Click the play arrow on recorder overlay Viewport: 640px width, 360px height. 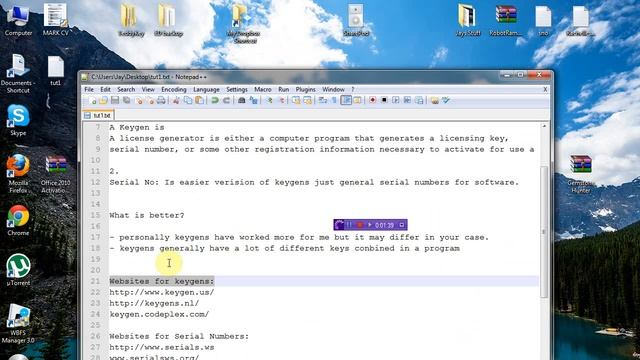[x=369, y=225]
